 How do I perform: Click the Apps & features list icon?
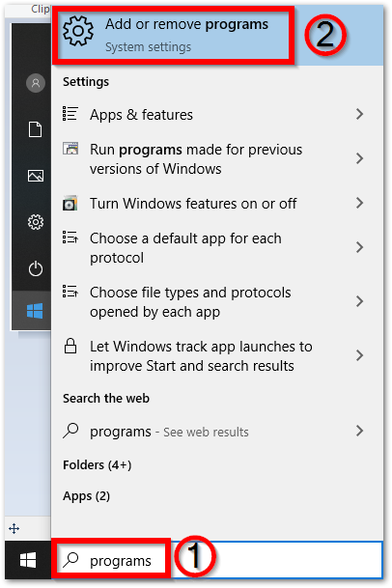(70, 114)
